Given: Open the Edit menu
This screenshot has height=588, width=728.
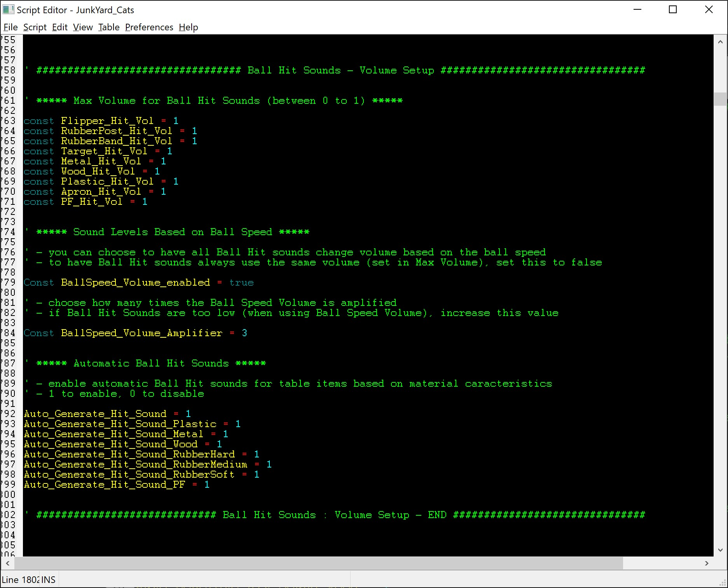Looking at the screenshot, I should [x=59, y=27].
